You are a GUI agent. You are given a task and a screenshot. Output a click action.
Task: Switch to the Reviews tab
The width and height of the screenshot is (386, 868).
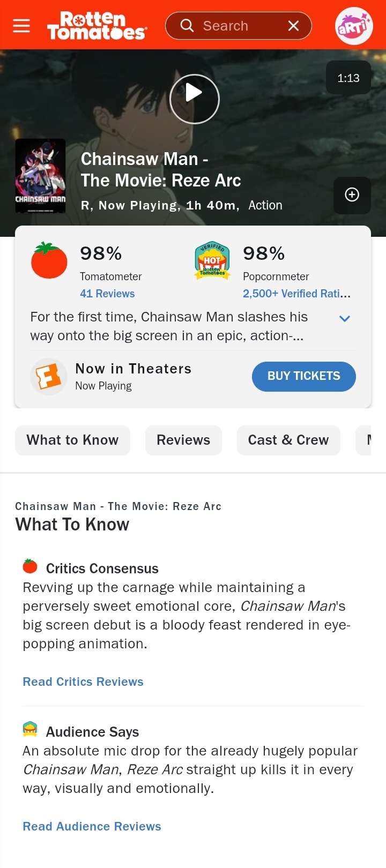coord(183,440)
